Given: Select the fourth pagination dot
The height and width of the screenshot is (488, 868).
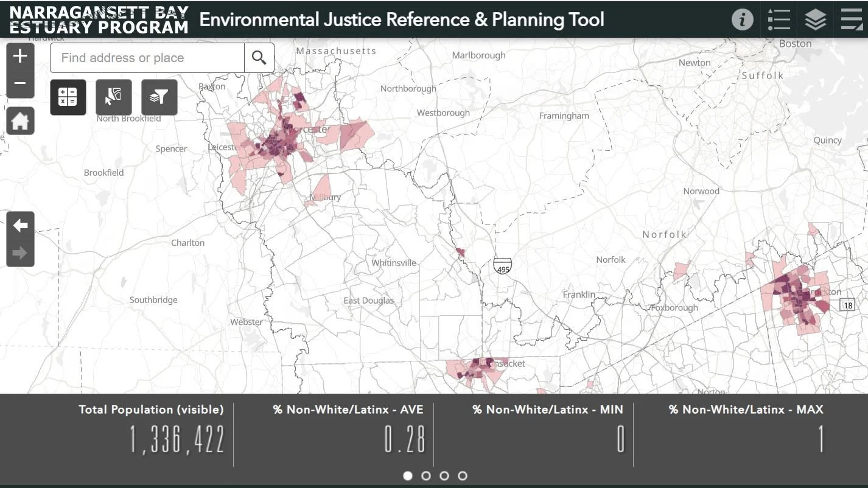Looking at the screenshot, I should pos(463,476).
